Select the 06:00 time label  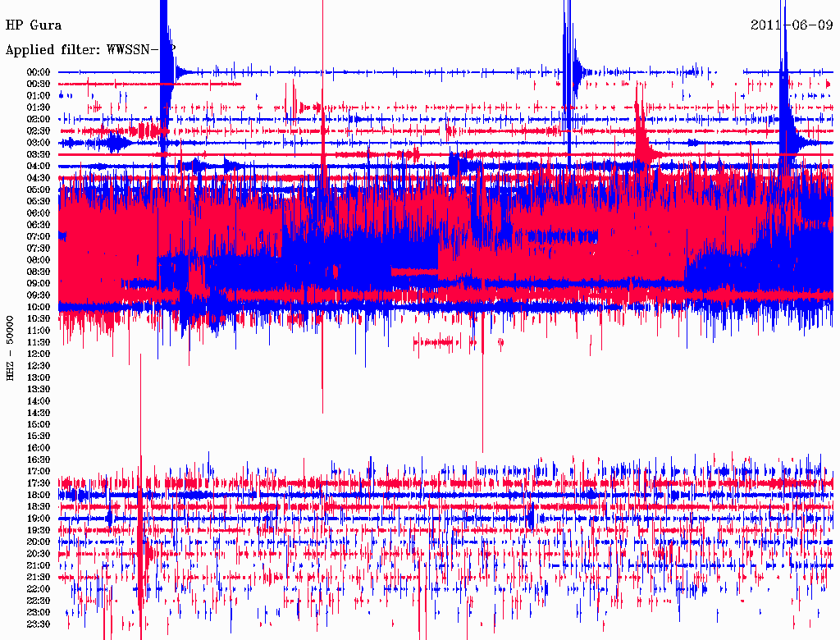pos(39,213)
